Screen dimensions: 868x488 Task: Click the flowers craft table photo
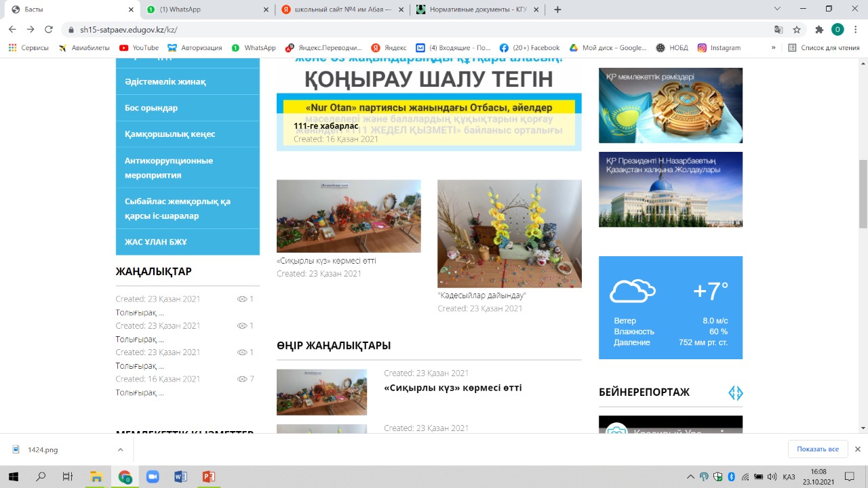point(509,234)
